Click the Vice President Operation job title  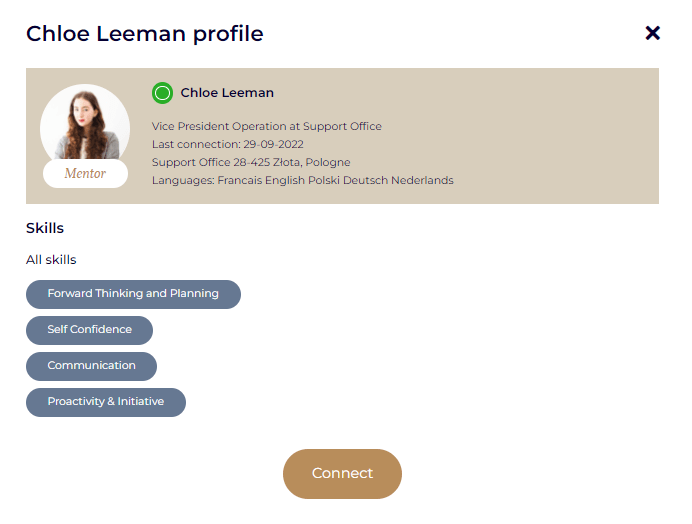click(x=267, y=127)
